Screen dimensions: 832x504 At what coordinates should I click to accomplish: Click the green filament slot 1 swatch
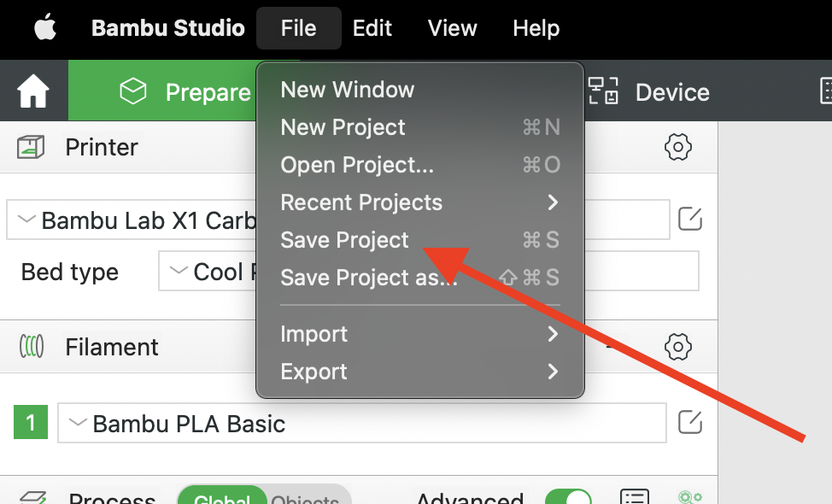pos(31,422)
